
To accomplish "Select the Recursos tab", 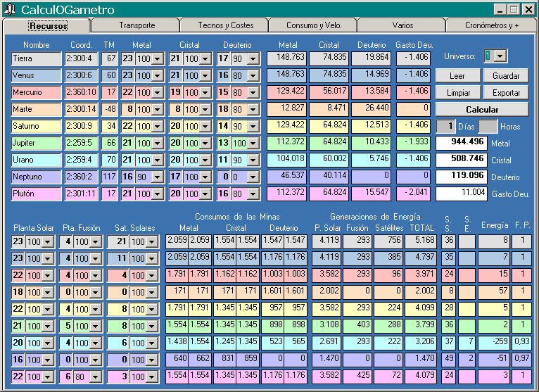I will point(47,25).
